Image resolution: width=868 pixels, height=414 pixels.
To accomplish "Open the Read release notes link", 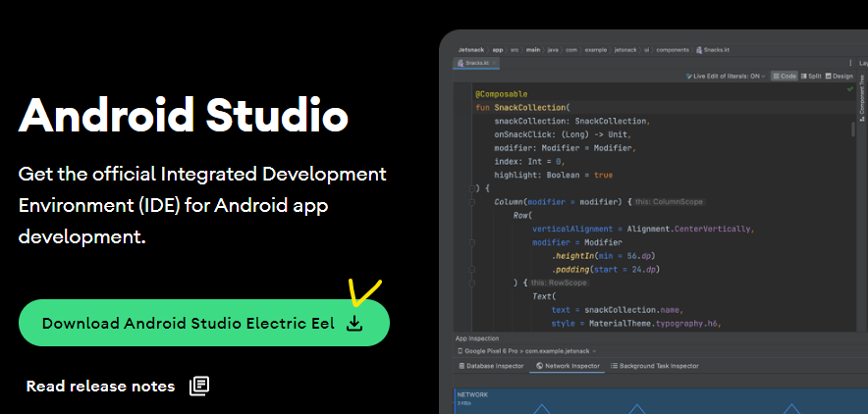I will tap(118, 386).
